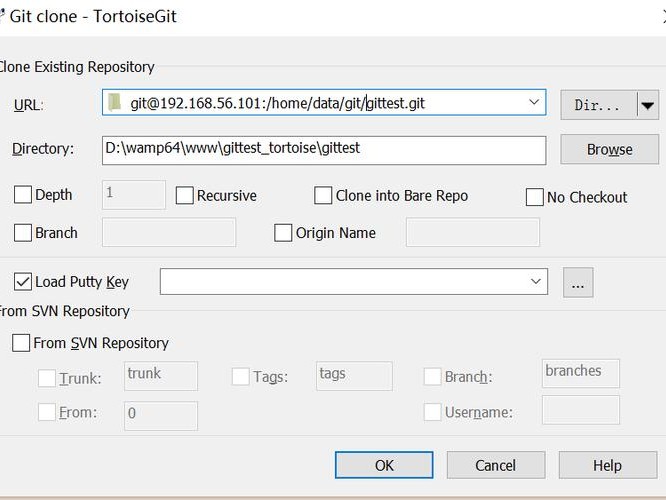Click inside the URL text field

point(324,102)
